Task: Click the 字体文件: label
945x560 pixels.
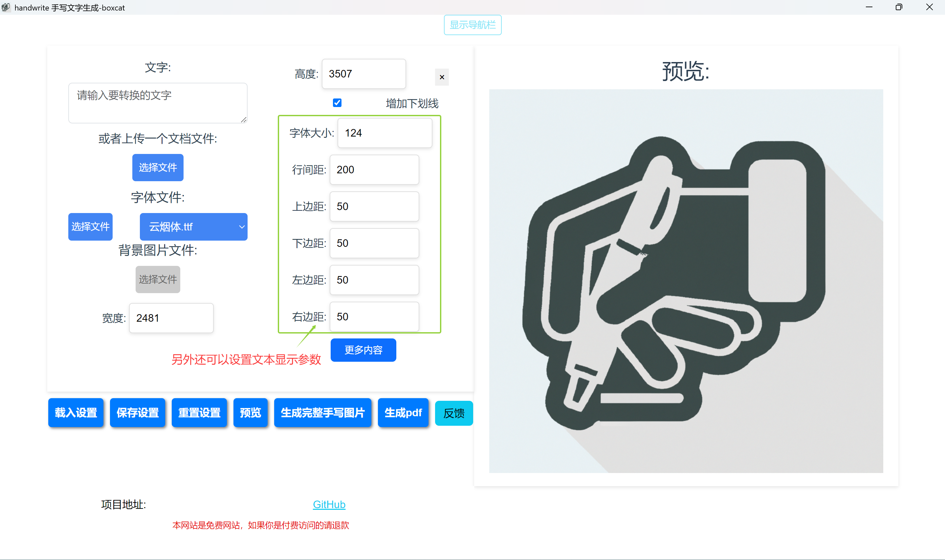Action: coord(158,197)
